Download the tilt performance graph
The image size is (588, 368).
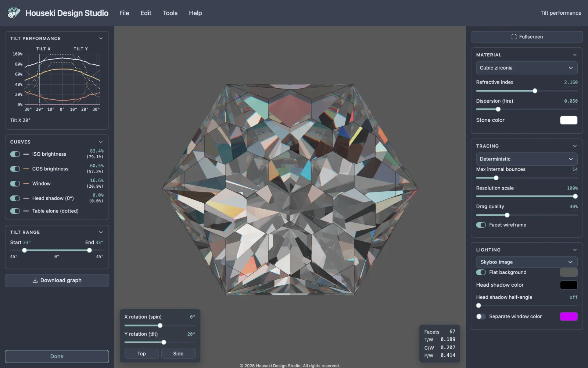[x=57, y=280]
